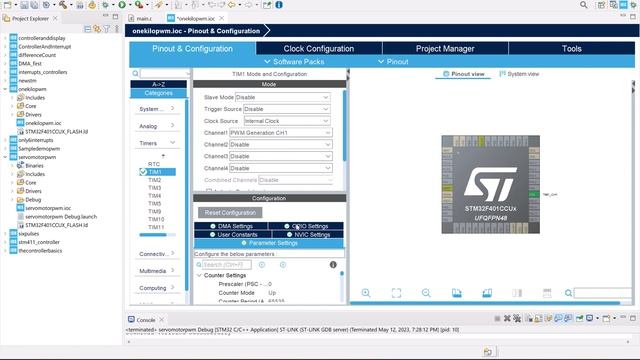Image resolution: width=640 pixels, height=360 pixels.
Task: Open the NVIC Settings tab
Action: tap(308, 235)
